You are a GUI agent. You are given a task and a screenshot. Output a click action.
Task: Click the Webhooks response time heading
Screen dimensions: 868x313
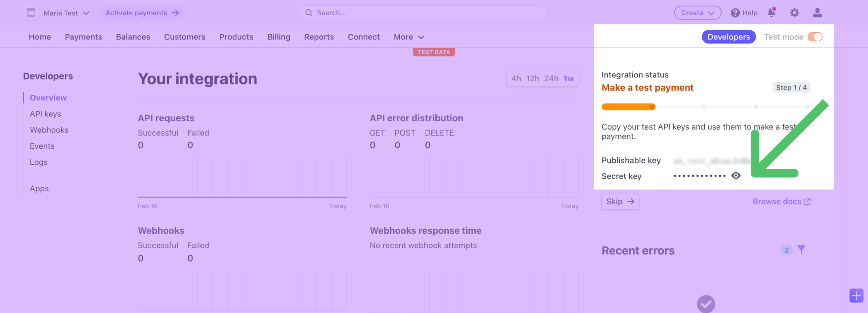[x=425, y=231]
